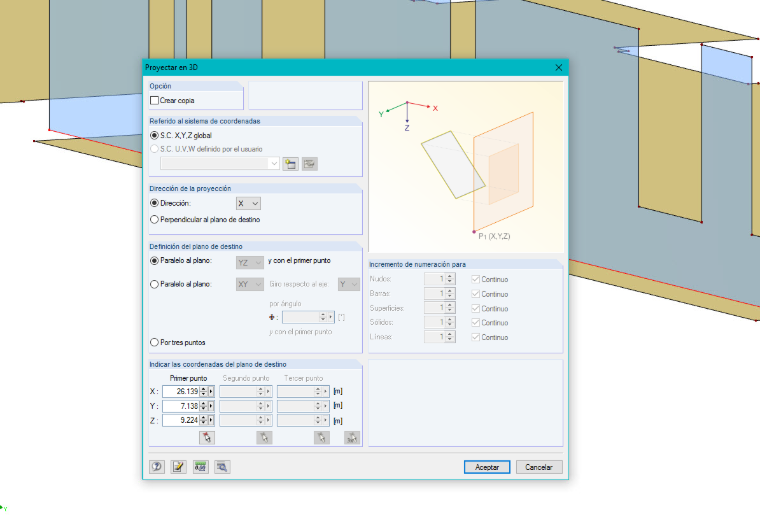Click the Cancelar button
This screenshot has width=760, height=531.
click(x=539, y=467)
